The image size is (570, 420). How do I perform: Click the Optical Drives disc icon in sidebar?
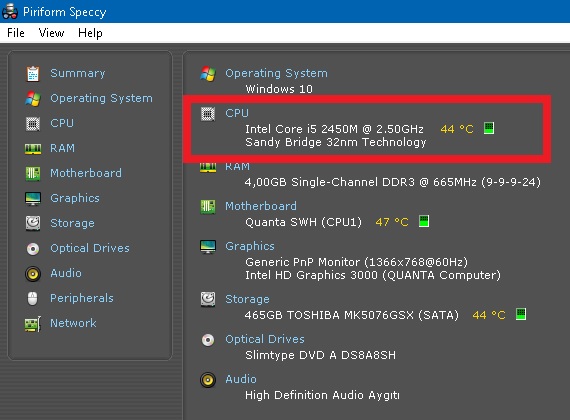[x=33, y=249]
